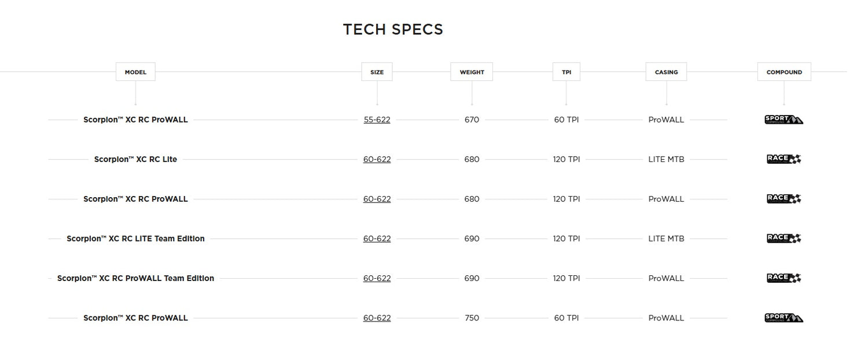Click the Sport compound icon in the 670 weight row
Image resolution: width=868 pixels, height=362 pixels.
[784, 120]
